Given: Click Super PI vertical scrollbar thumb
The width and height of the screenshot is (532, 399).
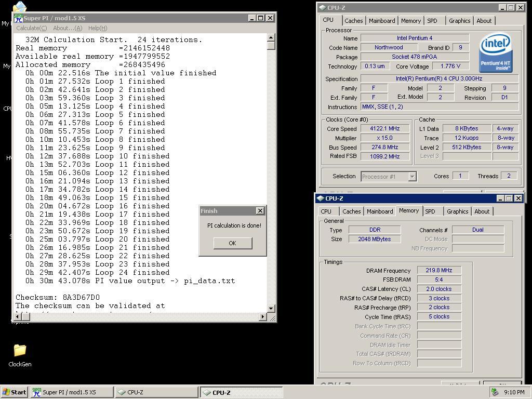Looking at the screenshot, I should [271, 46].
